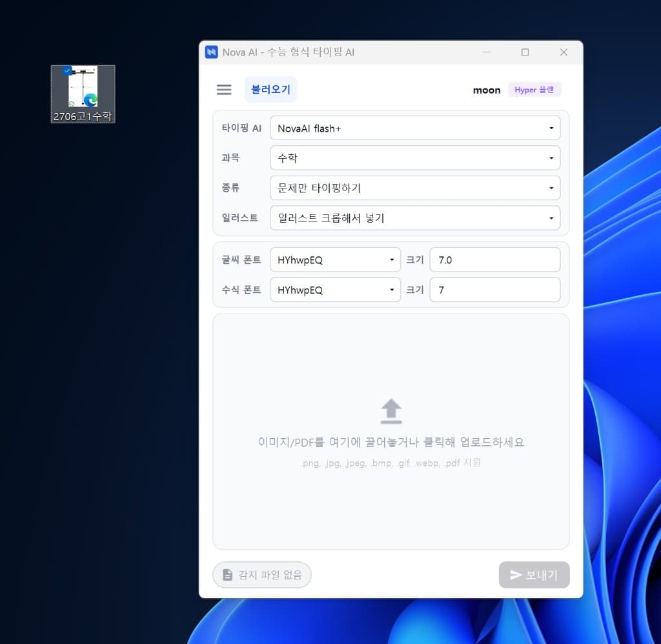Open the 글씨 폰트 dropdown

tap(335, 259)
